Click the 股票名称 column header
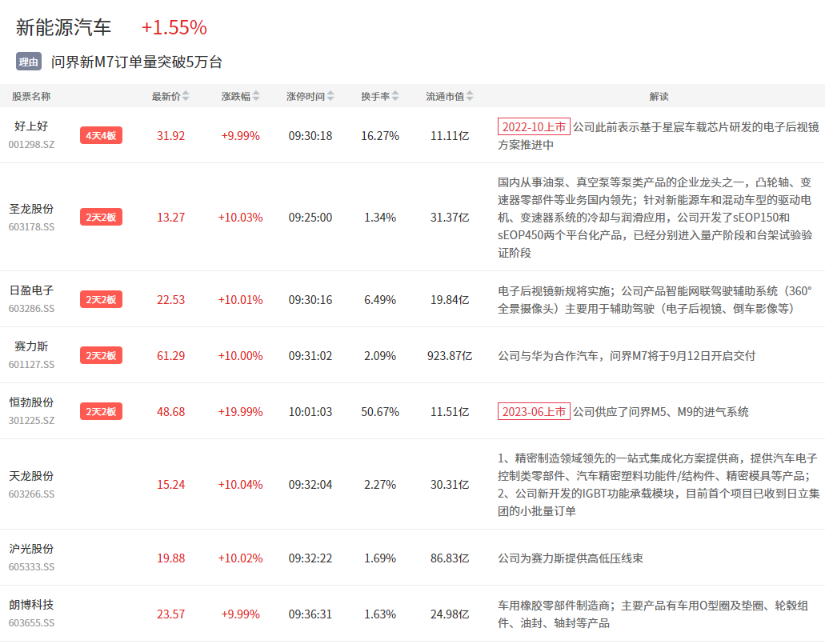 click(x=31, y=96)
